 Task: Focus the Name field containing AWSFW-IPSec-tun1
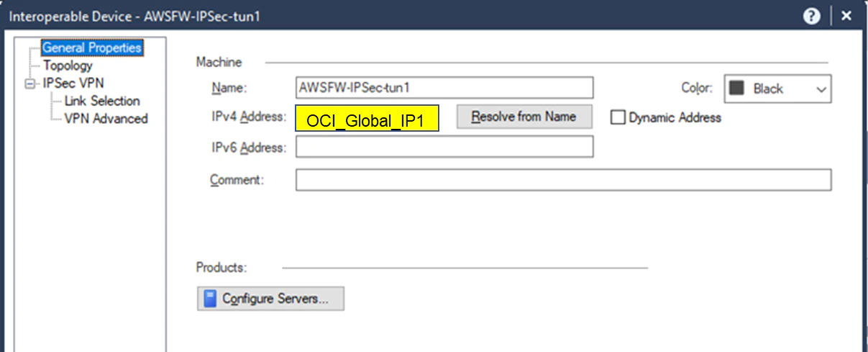point(444,88)
